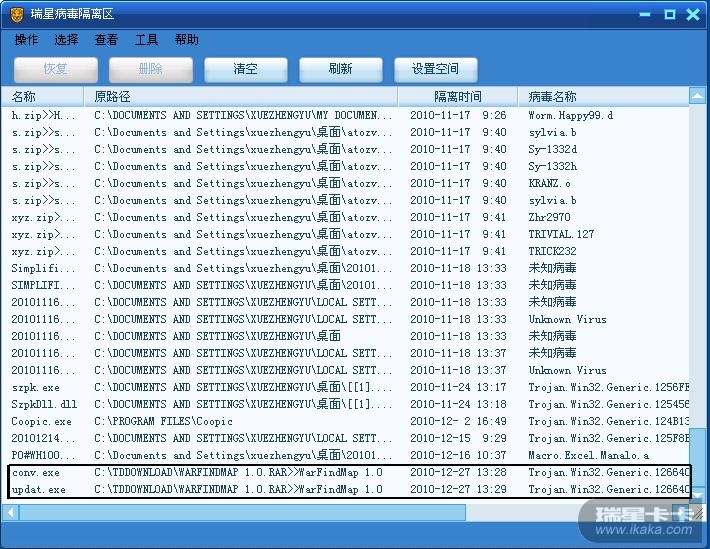This screenshot has height=549, width=710.
Task: Select the KRANZ.o virus row
Action: coord(346,183)
